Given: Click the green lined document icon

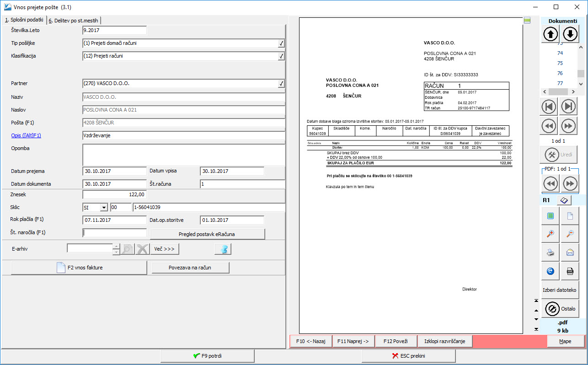Looking at the screenshot, I should pyautogui.click(x=551, y=215).
